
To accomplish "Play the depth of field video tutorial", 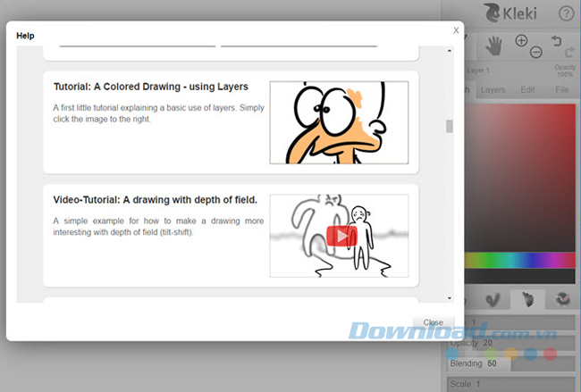I will pyautogui.click(x=339, y=236).
